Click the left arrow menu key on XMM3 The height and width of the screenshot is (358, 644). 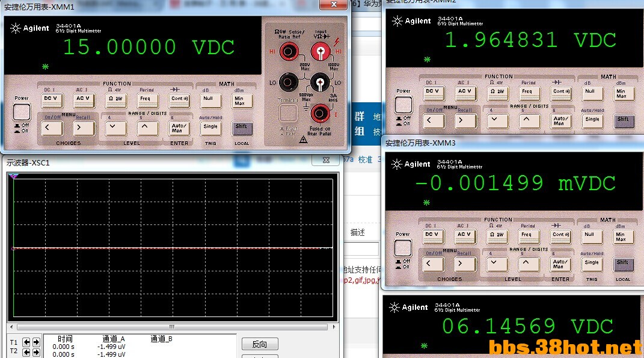(433, 264)
